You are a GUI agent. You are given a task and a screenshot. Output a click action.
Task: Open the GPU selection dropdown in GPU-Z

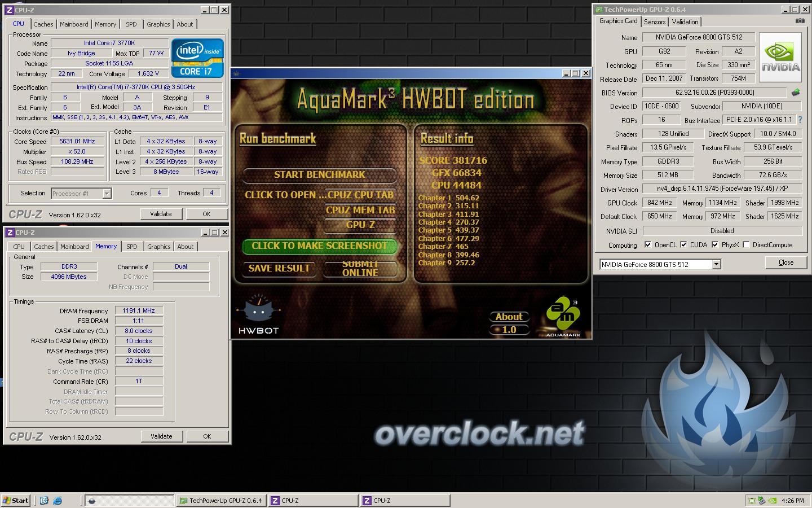(716, 264)
